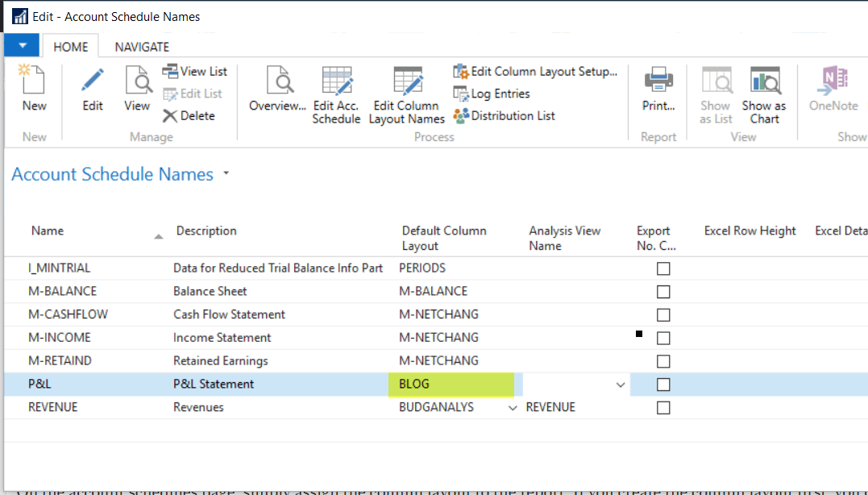This screenshot has height=495, width=868.
Task: Check the Export No. box for P&L row
Action: [x=663, y=384]
